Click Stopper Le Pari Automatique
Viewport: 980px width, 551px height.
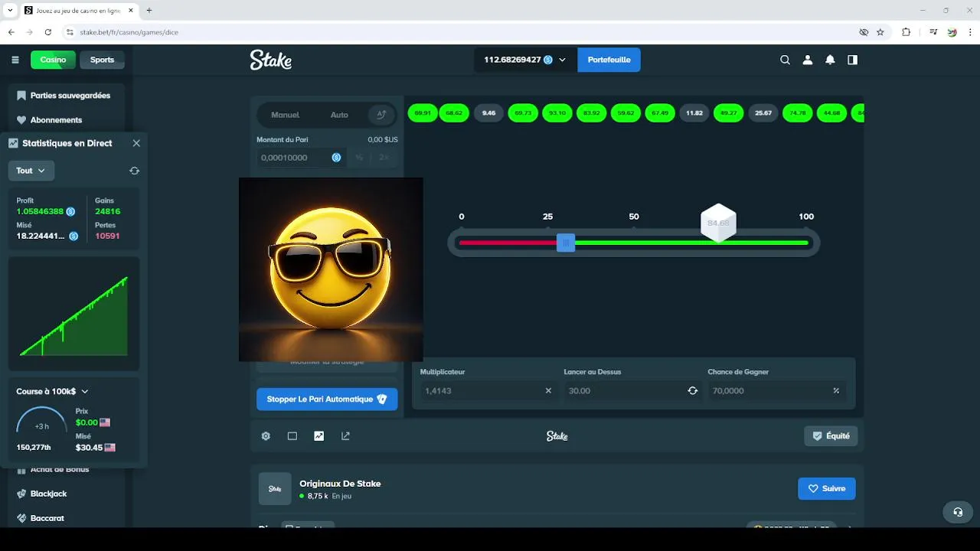click(x=327, y=399)
